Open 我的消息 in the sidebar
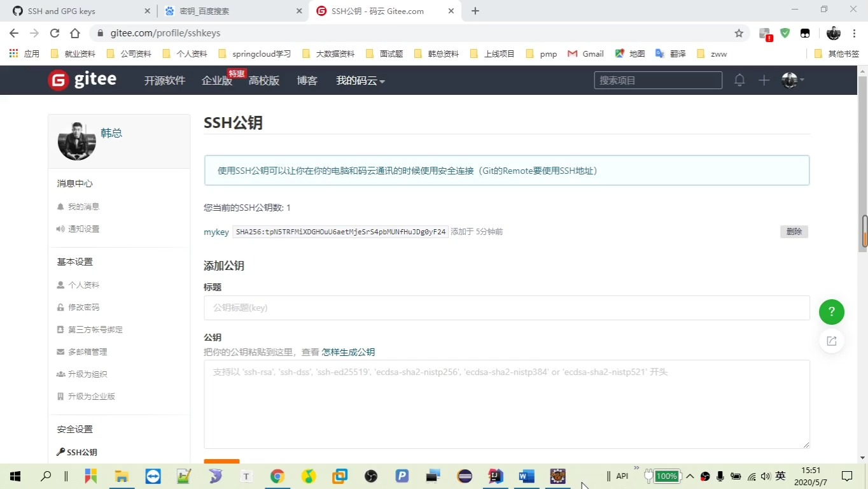Screen dimensions: 868x489 (x=78, y=207)
